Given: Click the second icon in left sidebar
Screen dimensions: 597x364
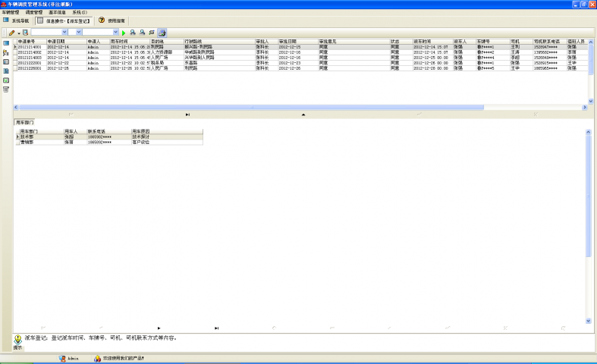Looking at the screenshot, I should 6,52.
